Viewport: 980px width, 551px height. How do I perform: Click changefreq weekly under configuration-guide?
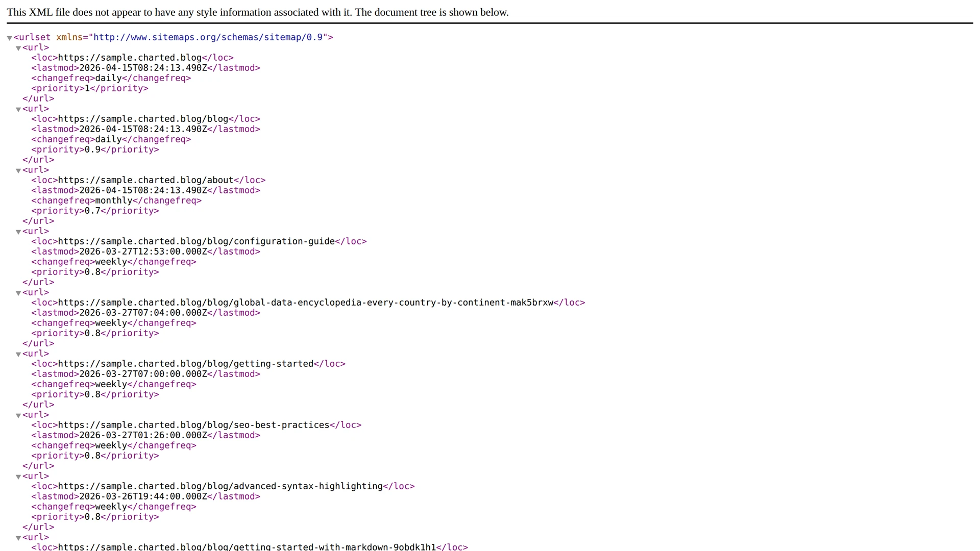pos(111,262)
